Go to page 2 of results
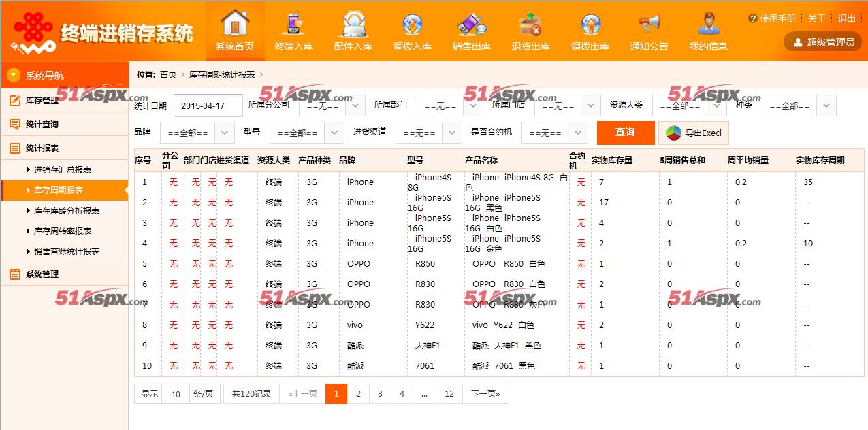The height and width of the screenshot is (430, 868). pyautogui.click(x=358, y=394)
